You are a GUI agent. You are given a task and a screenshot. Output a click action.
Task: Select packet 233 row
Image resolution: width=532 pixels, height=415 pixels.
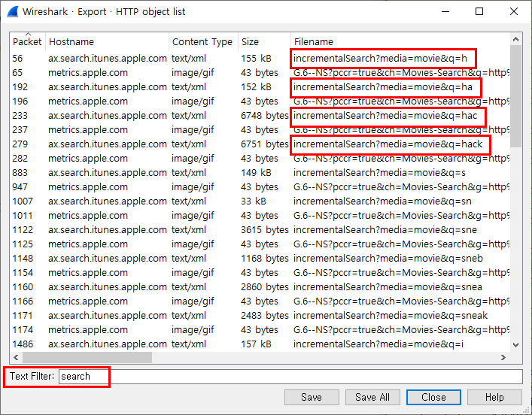tap(260, 115)
